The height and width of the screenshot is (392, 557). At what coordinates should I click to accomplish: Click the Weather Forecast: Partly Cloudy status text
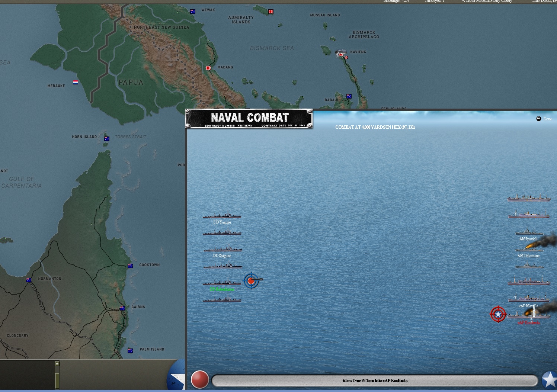487,1
